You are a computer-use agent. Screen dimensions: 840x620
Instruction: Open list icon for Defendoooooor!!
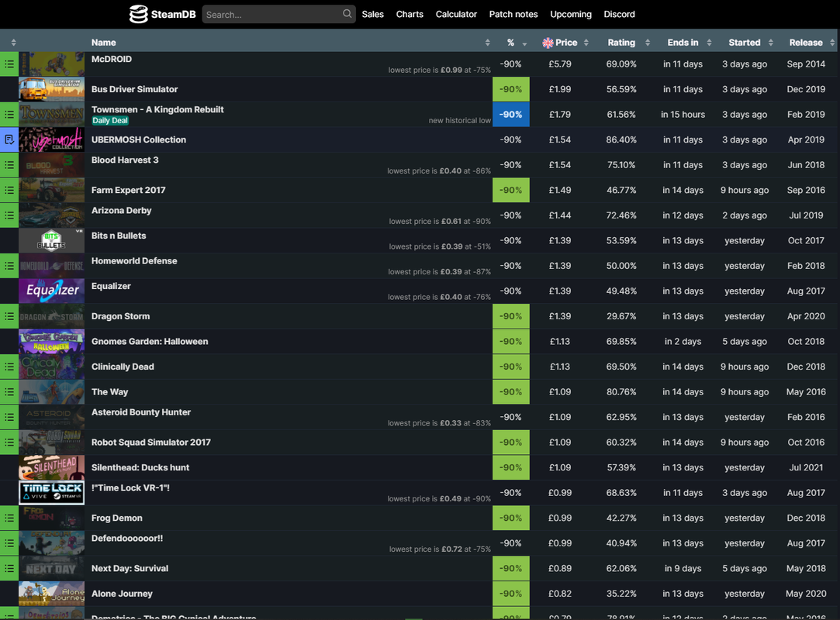coord(9,543)
